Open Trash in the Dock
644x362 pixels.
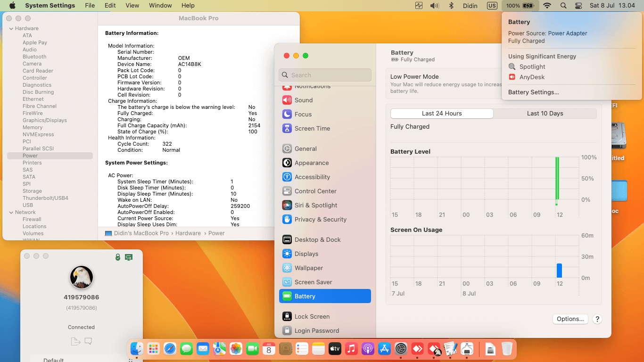click(x=507, y=349)
